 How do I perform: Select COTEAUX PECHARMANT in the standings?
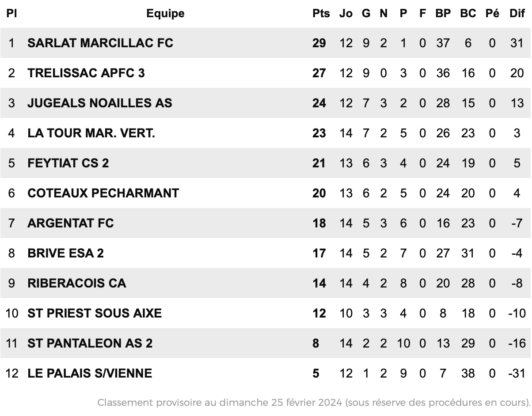click(103, 193)
